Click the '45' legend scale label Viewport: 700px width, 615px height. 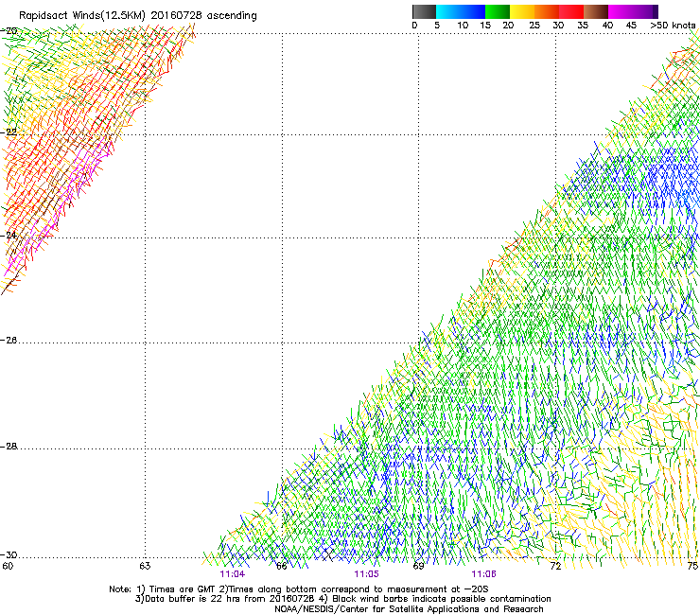click(631, 26)
